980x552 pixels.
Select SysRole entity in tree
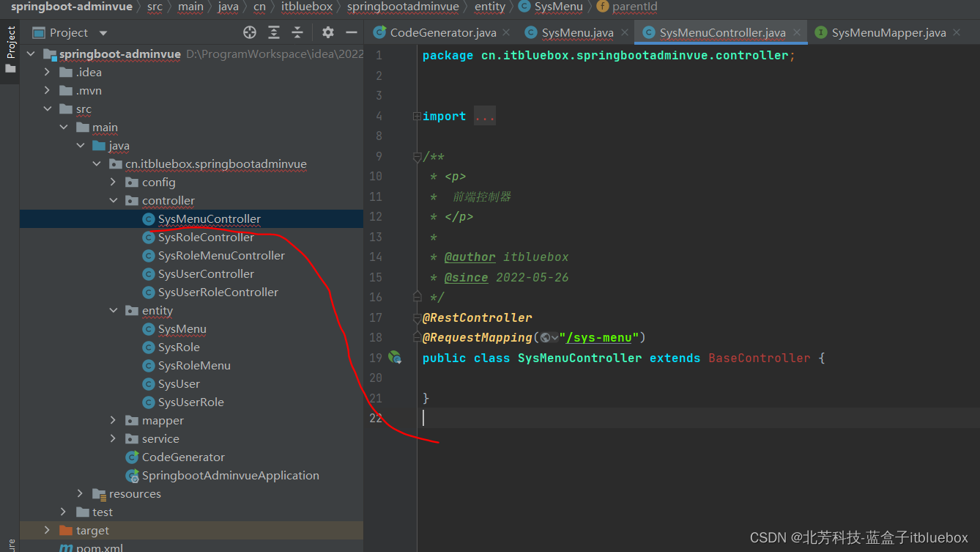[179, 347]
